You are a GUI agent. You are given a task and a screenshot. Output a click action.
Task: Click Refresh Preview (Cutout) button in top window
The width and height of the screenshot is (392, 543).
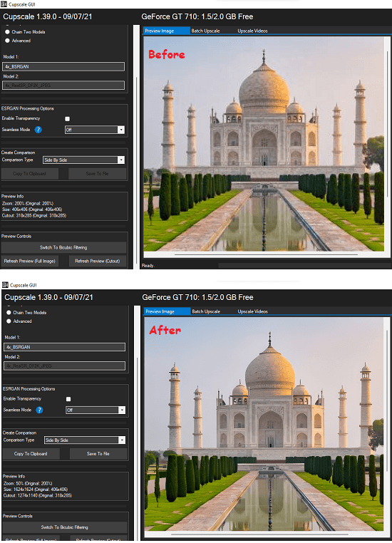pos(98,261)
